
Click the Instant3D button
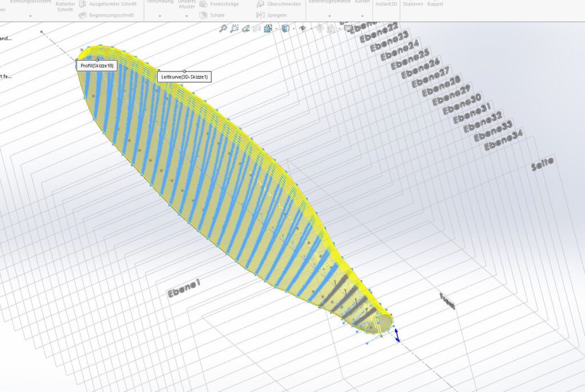tap(386, 4)
